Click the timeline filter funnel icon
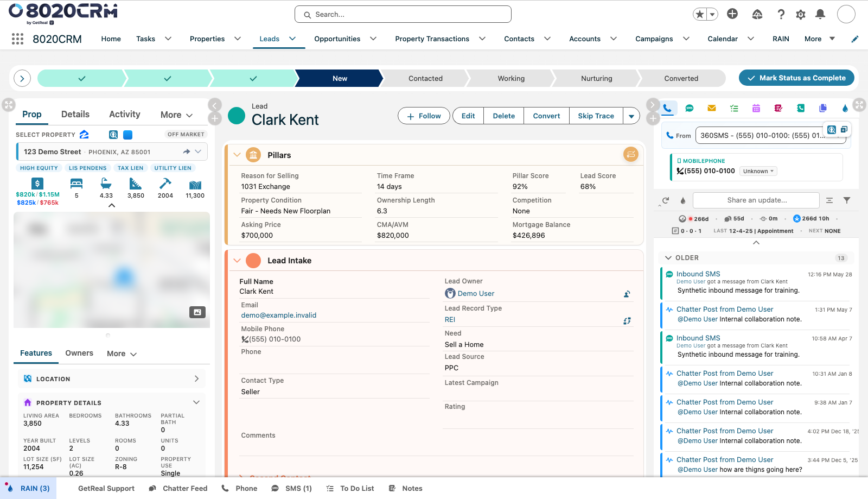This screenshot has height=499, width=868. coord(847,200)
